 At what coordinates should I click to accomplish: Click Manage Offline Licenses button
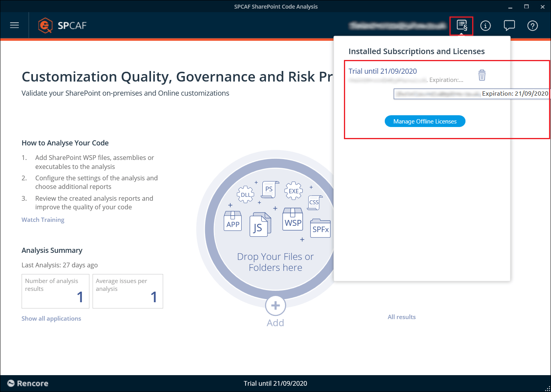coord(425,121)
